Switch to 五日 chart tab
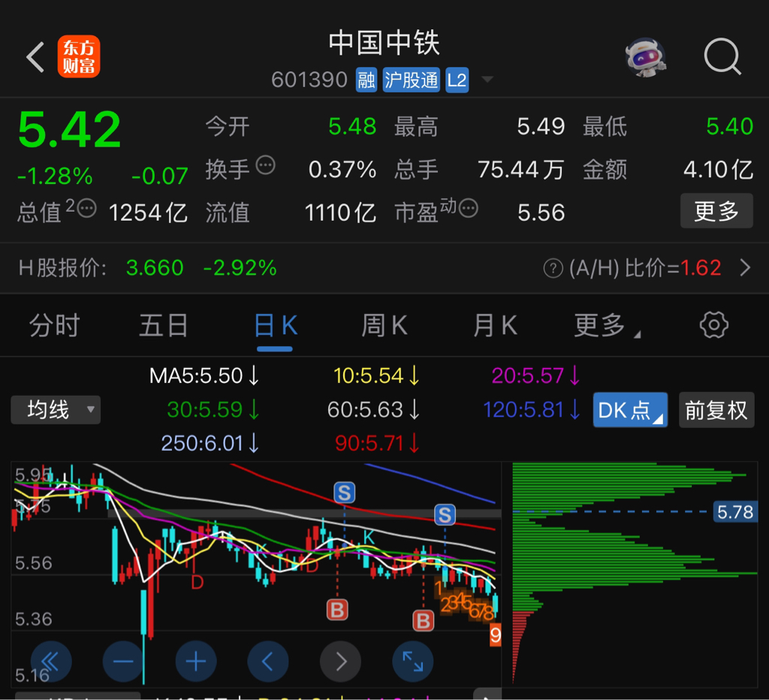The image size is (769, 700). coord(164,326)
